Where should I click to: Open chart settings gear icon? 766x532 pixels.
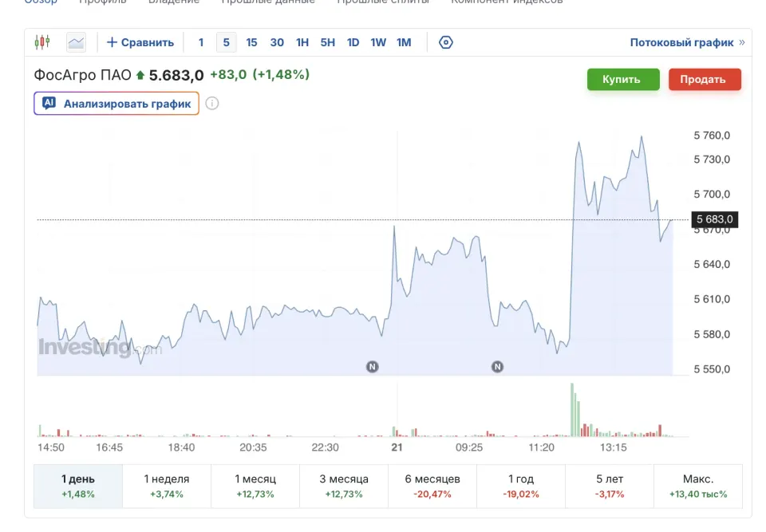click(445, 42)
